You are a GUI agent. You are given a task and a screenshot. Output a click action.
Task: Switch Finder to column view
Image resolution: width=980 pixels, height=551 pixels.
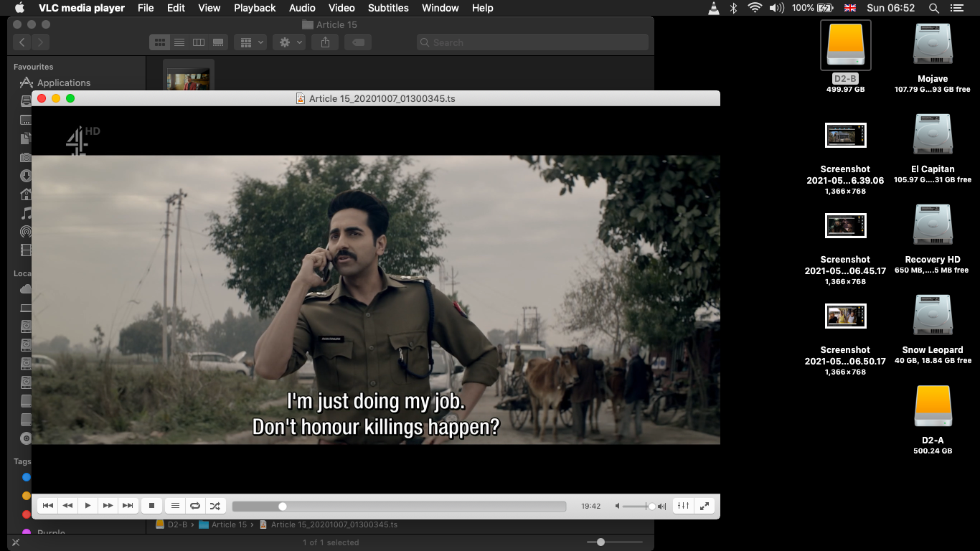click(199, 42)
